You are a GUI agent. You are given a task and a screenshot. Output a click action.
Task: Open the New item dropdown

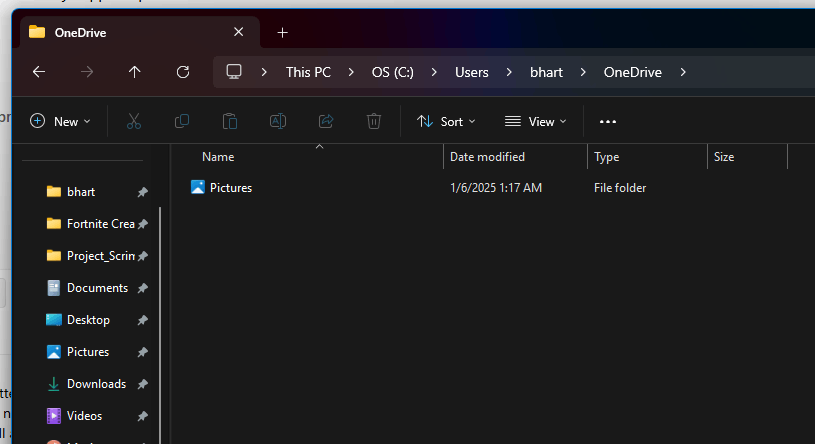click(60, 122)
